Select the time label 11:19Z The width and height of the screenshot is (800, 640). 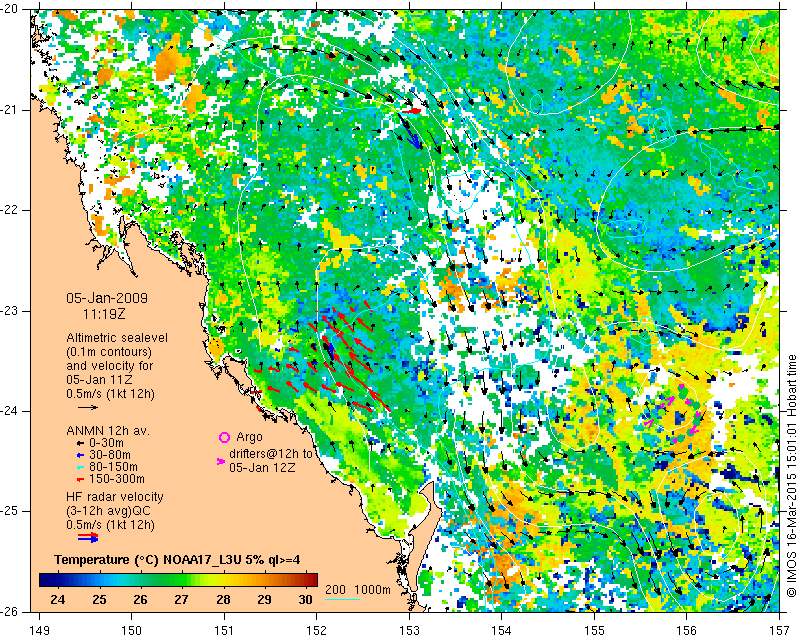click(x=104, y=314)
